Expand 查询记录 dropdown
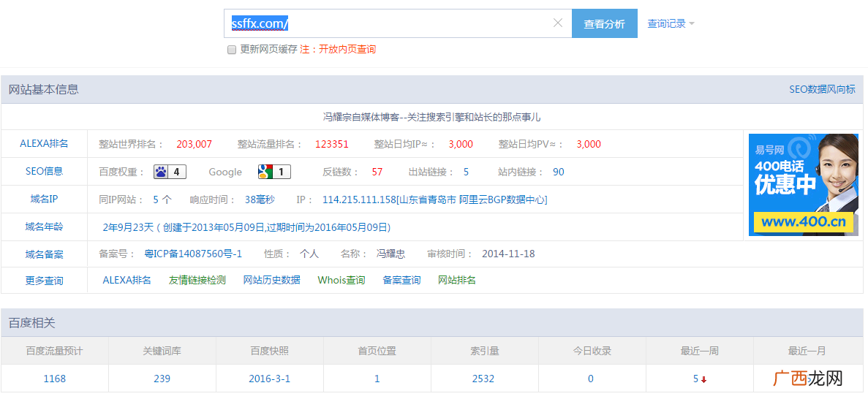The width and height of the screenshot is (868, 399). [x=671, y=24]
